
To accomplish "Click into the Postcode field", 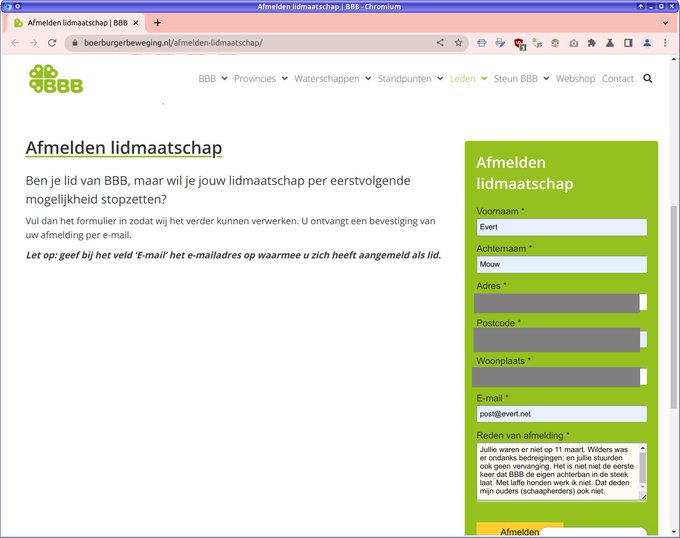I will click(562, 339).
